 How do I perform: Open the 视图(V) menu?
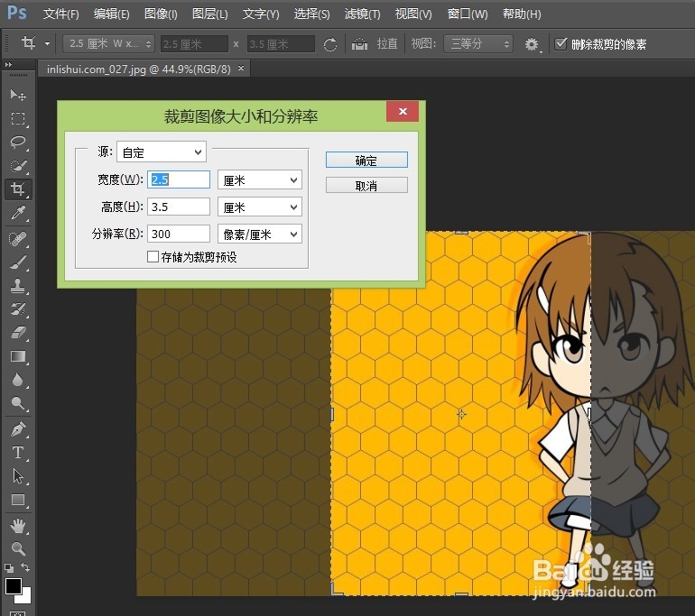413,14
